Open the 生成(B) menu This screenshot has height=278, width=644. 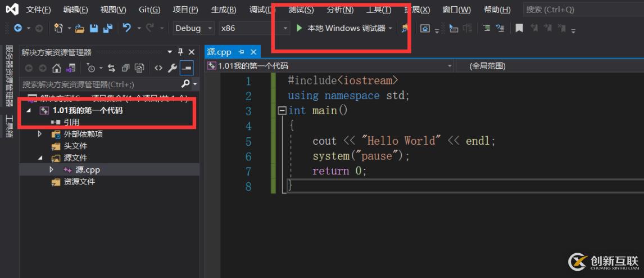tap(224, 10)
